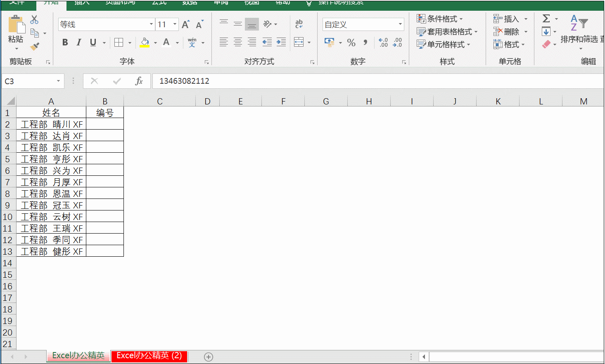Apply percent style to the cell
The image size is (605, 364).
(351, 42)
